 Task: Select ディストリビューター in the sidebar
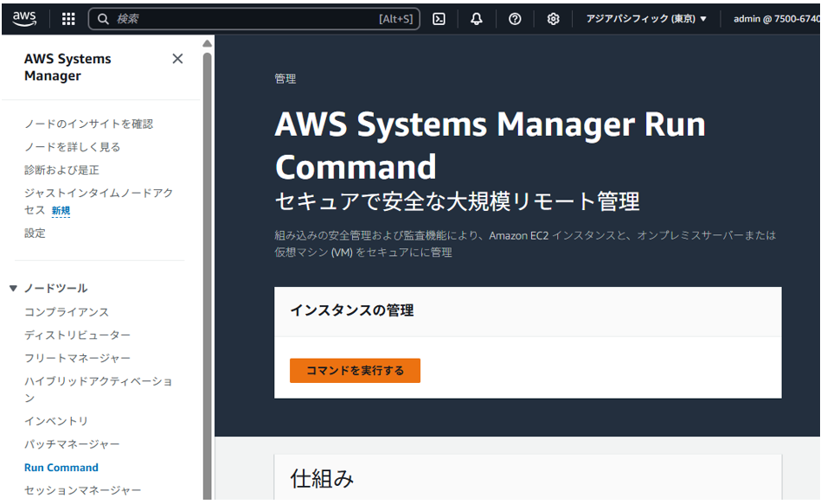point(77,335)
